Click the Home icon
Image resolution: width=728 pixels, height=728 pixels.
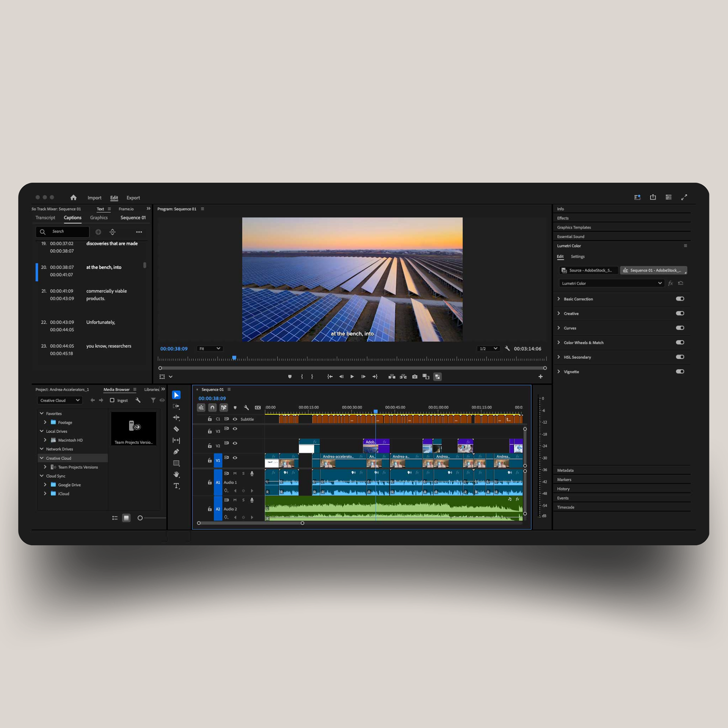74,198
